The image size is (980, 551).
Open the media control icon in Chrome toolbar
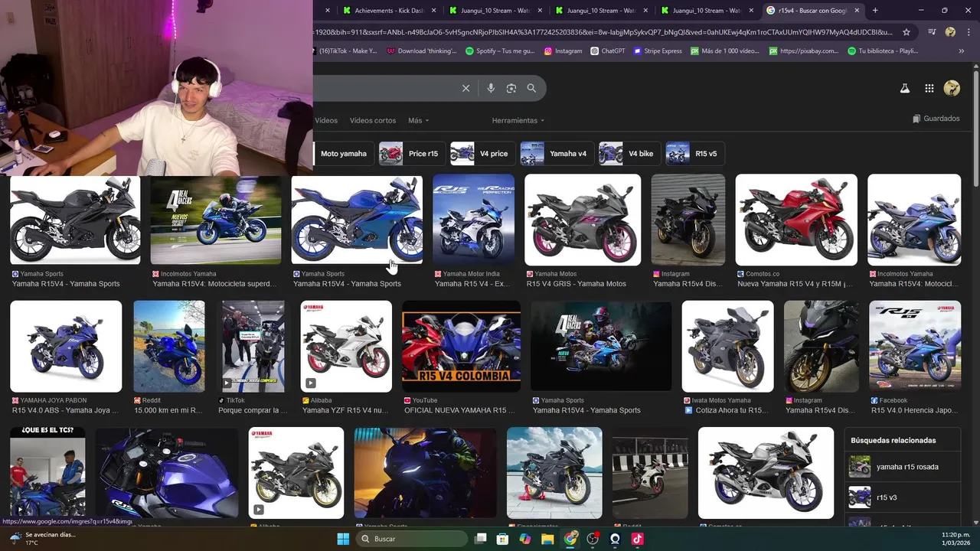(932, 32)
